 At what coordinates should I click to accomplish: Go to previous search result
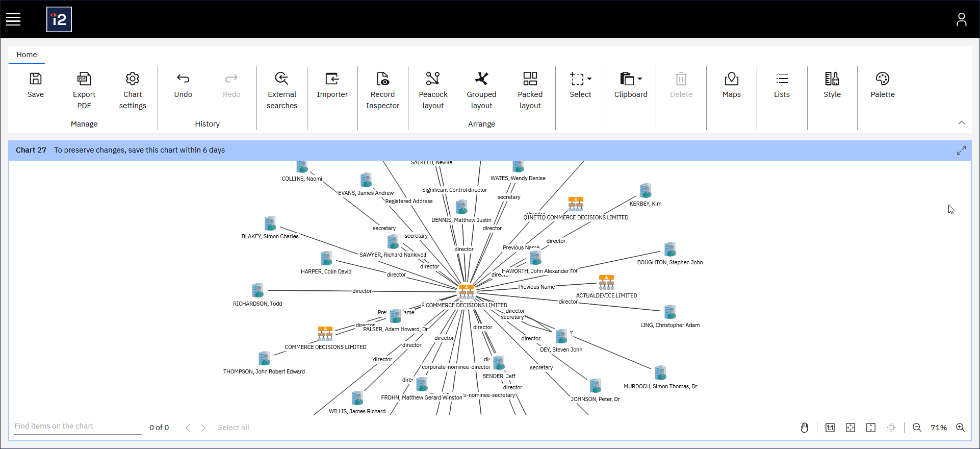click(x=188, y=428)
